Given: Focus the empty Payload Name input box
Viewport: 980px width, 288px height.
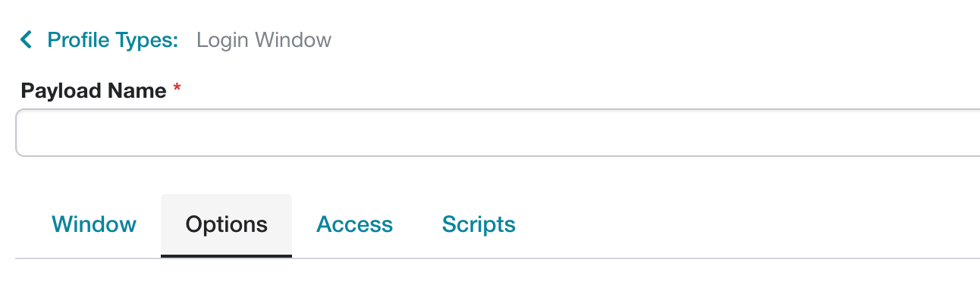Looking at the screenshot, I should click(498, 133).
